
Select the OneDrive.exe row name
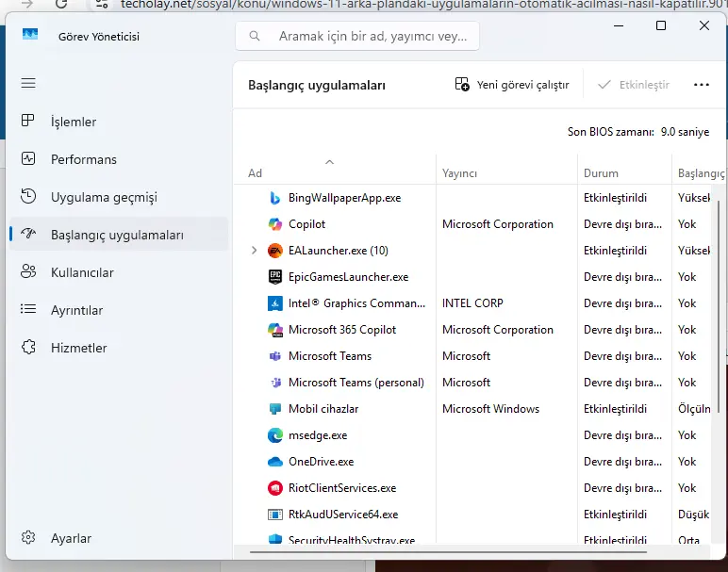(x=322, y=462)
